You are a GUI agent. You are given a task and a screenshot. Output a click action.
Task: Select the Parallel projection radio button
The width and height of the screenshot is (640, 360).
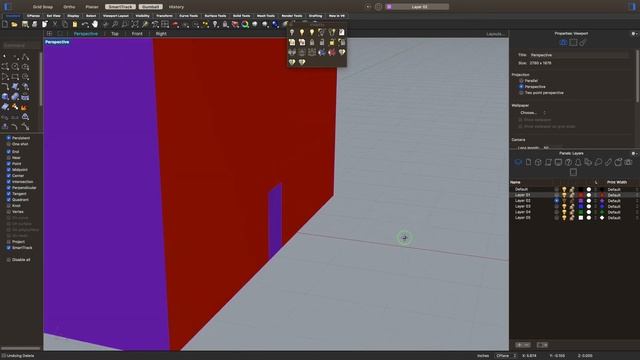(x=521, y=81)
